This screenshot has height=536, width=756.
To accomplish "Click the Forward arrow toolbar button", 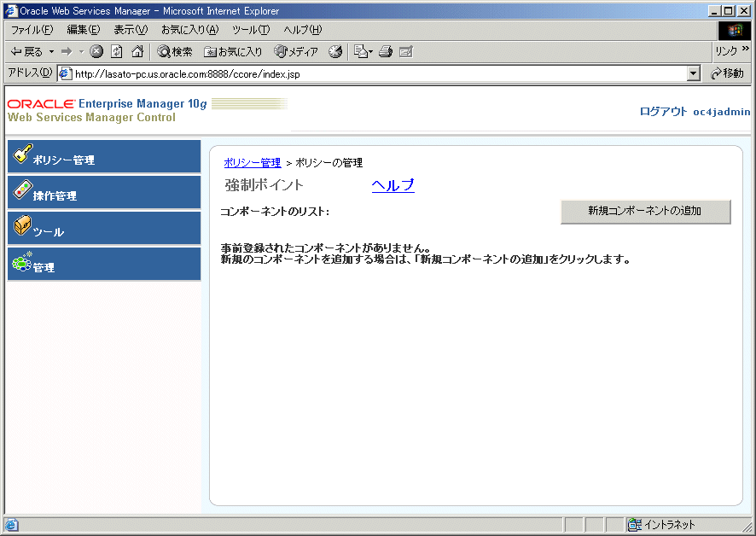I will (x=67, y=51).
